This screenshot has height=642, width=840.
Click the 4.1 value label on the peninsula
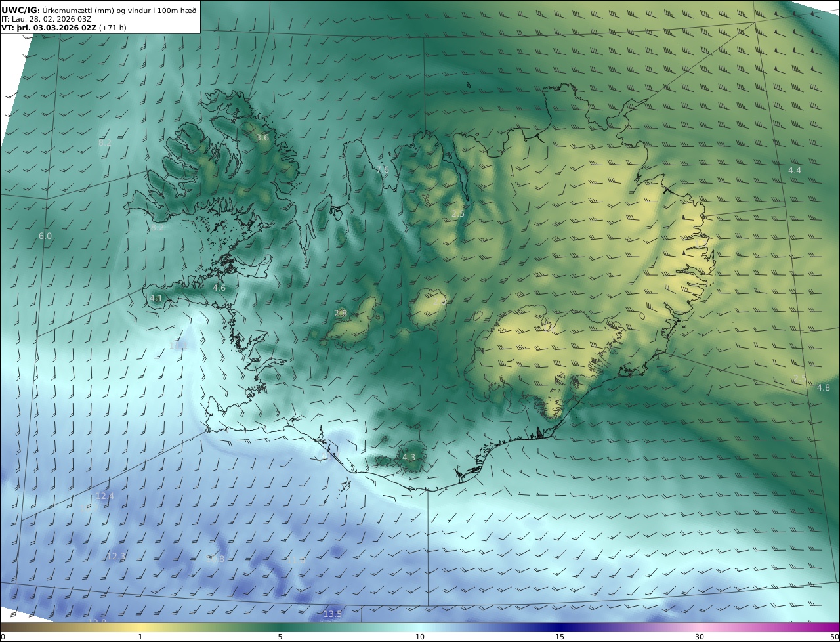coord(156,299)
